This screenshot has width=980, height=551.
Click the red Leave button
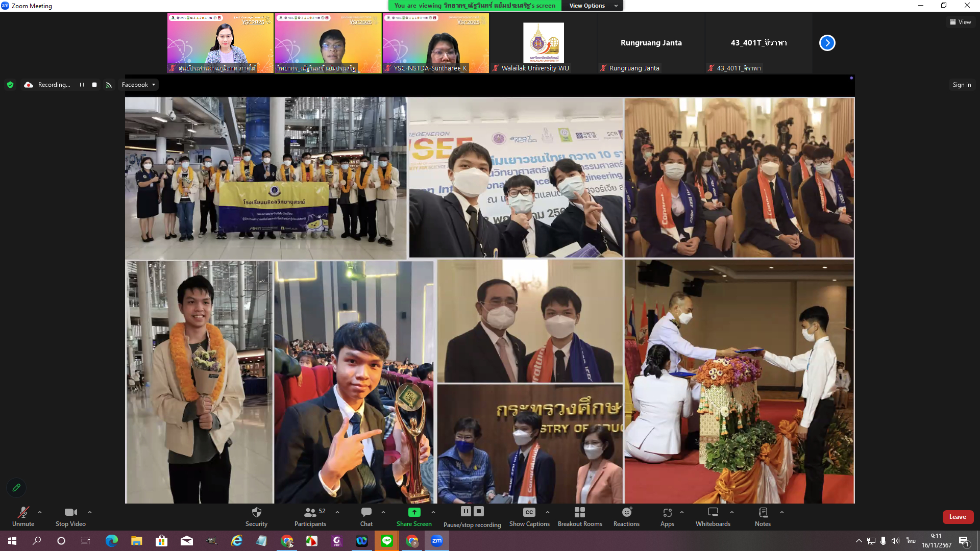[x=958, y=517]
